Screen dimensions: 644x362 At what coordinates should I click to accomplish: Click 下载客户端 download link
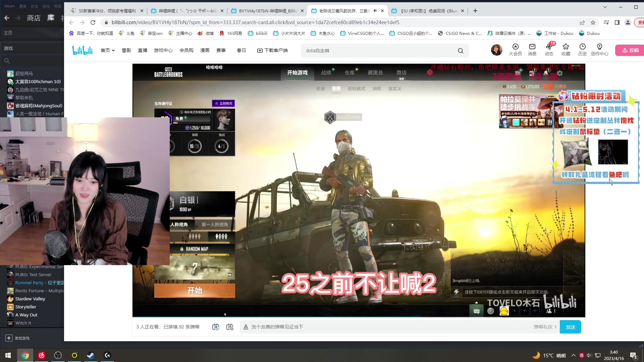[272, 50]
